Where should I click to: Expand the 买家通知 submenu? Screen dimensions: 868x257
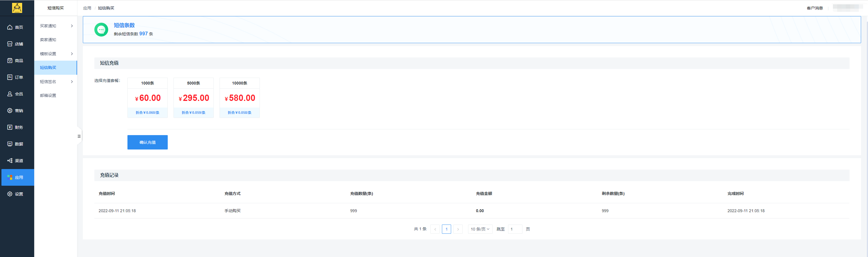click(x=56, y=26)
